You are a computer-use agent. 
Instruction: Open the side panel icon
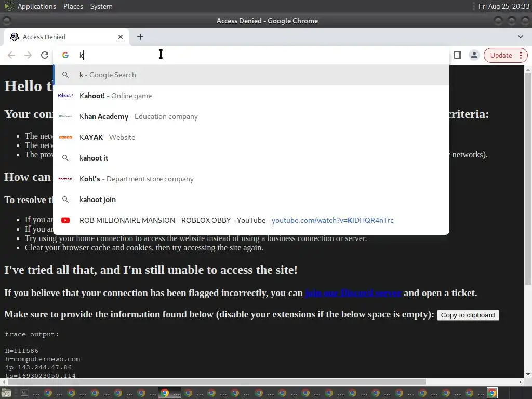(x=457, y=55)
